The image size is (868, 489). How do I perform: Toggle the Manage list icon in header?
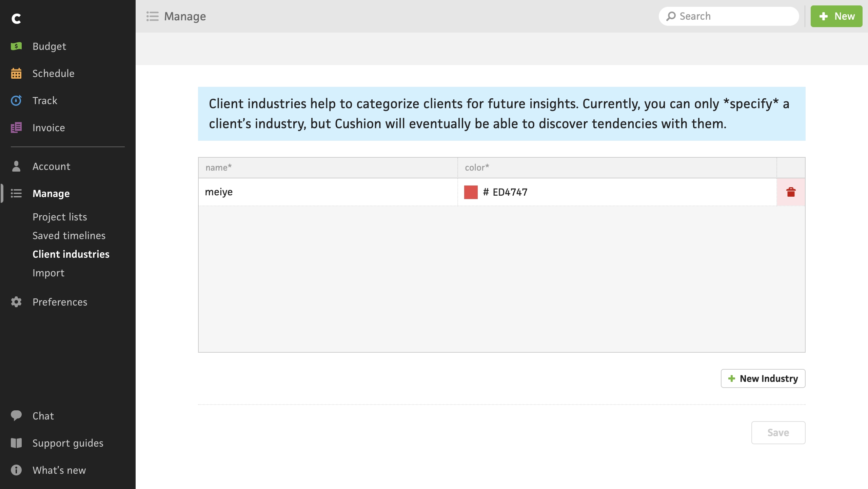tap(152, 16)
